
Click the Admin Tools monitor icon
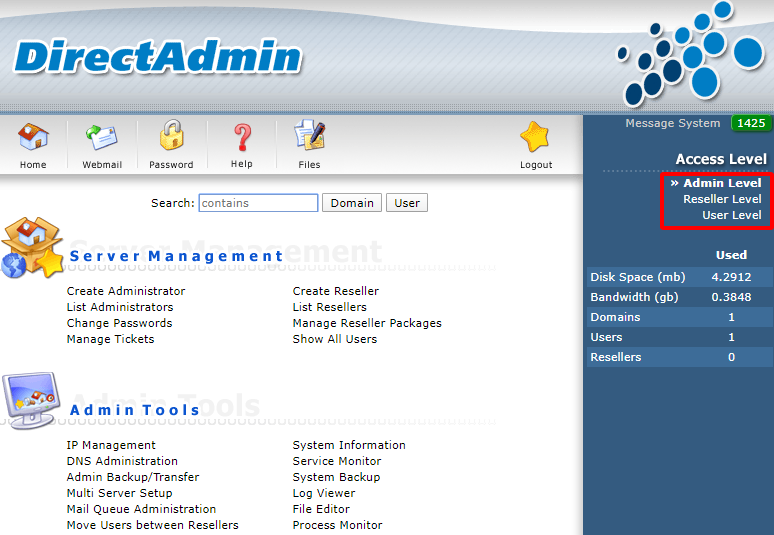[x=31, y=400]
